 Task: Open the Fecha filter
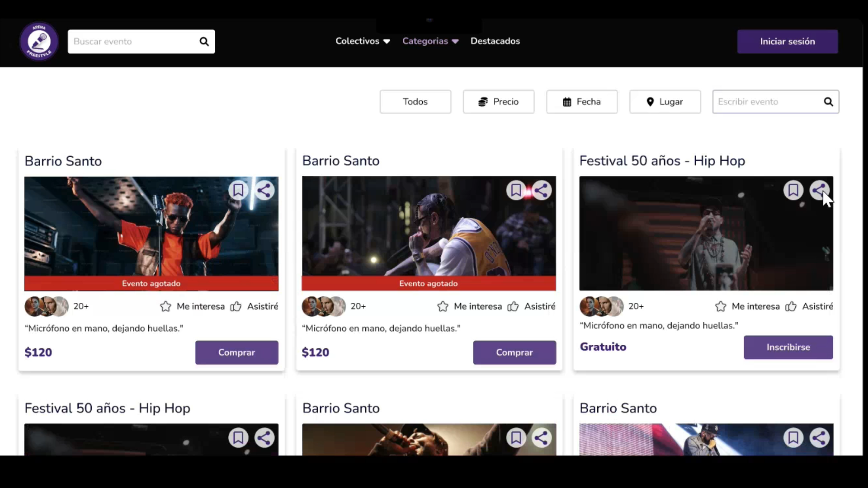(x=581, y=102)
